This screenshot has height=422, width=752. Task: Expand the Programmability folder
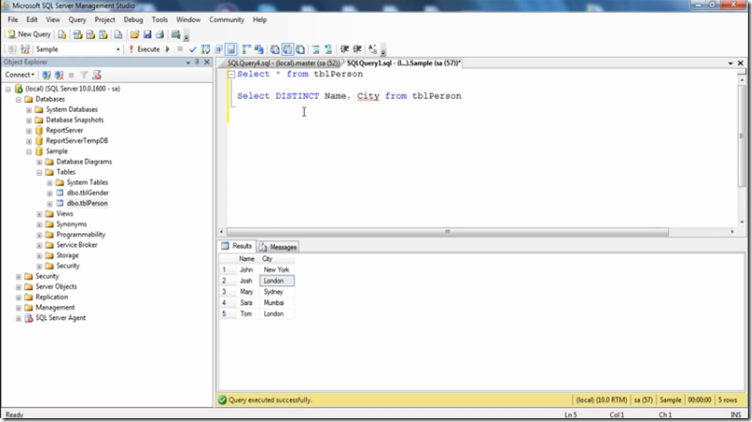click(39, 235)
